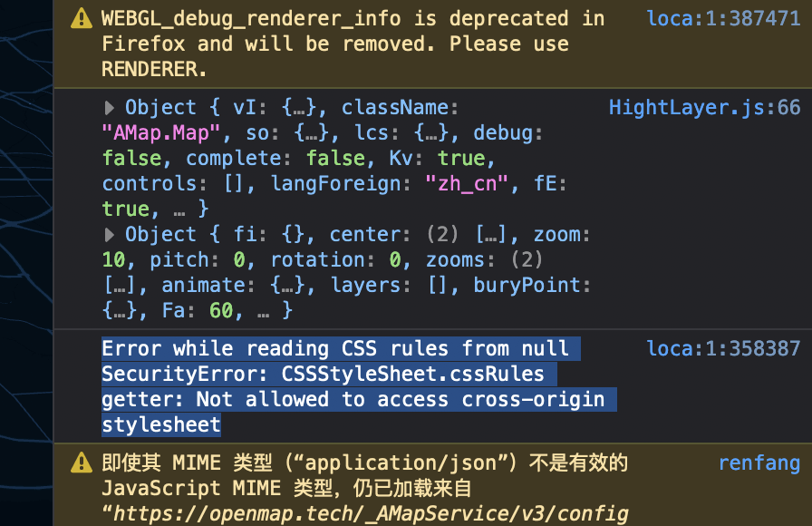Click the "zh_cn" langForeign string value
Image resolution: width=812 pixels, height=526 pixels.
[468, 184]
